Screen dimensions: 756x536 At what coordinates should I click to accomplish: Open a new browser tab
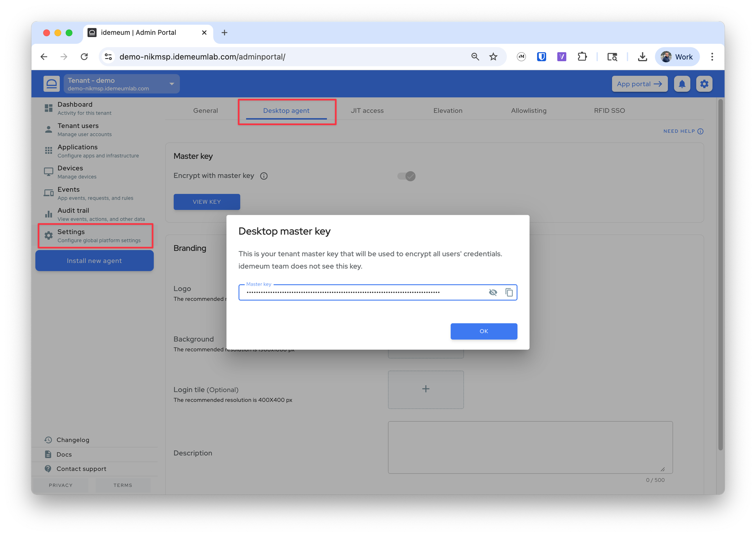point(225,33)
